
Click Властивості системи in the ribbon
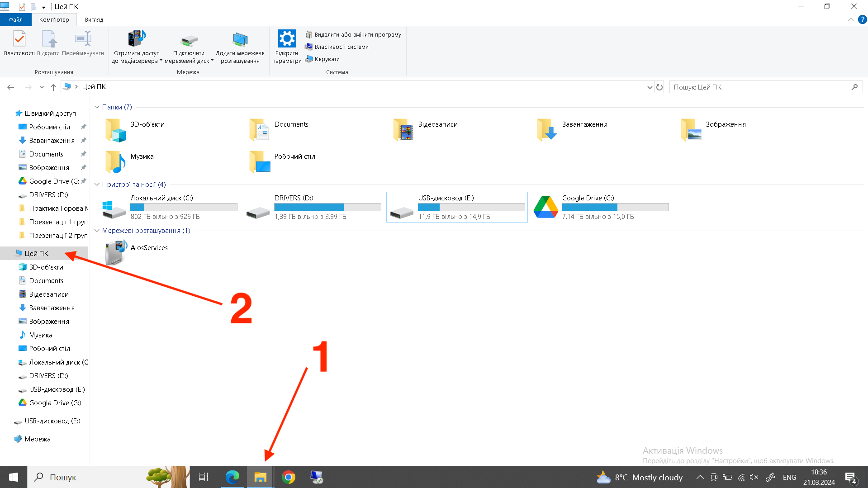click(x=341, y=47)
